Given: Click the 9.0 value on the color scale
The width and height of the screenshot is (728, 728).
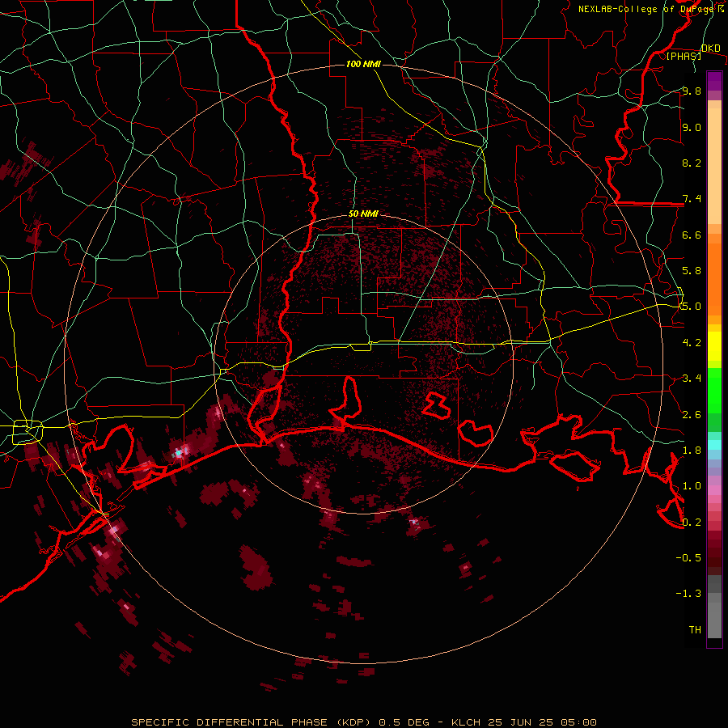Looking at the screenshot, I should [x=692, y=127].
